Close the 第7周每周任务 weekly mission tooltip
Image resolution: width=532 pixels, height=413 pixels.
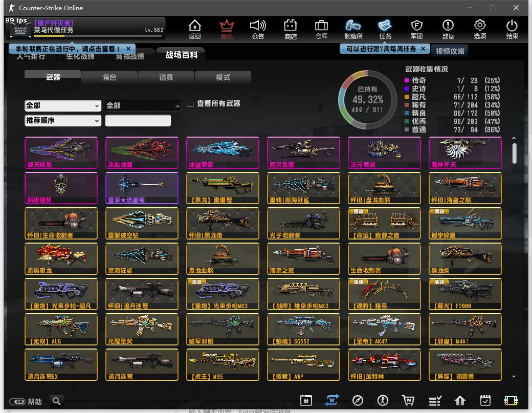423,49
